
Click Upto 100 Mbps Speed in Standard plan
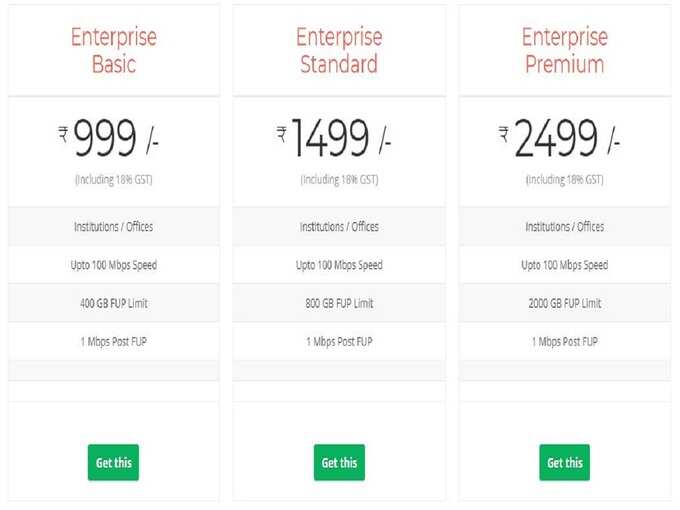coord(339,265)
